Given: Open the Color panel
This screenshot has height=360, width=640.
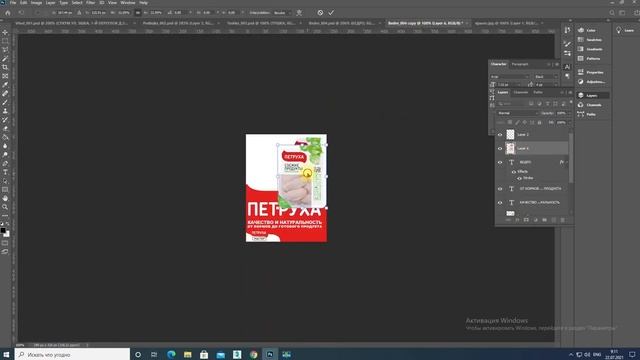Looking at the screenshot, I should coord(587,30).
